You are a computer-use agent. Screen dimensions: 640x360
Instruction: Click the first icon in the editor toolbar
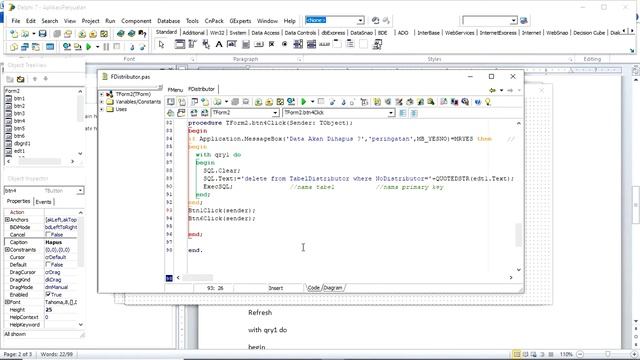point(171,102)
